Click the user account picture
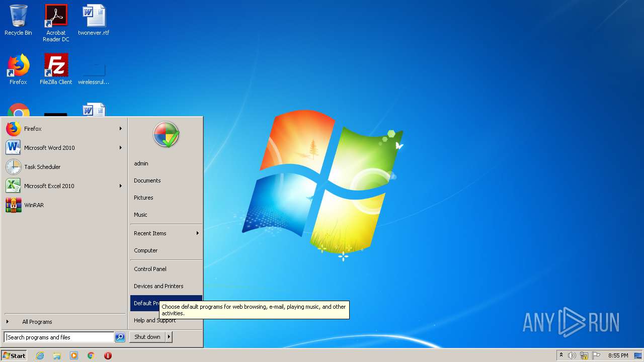This screenshot has width=644, height=362. pyautogui.click(x=166, y=134)
